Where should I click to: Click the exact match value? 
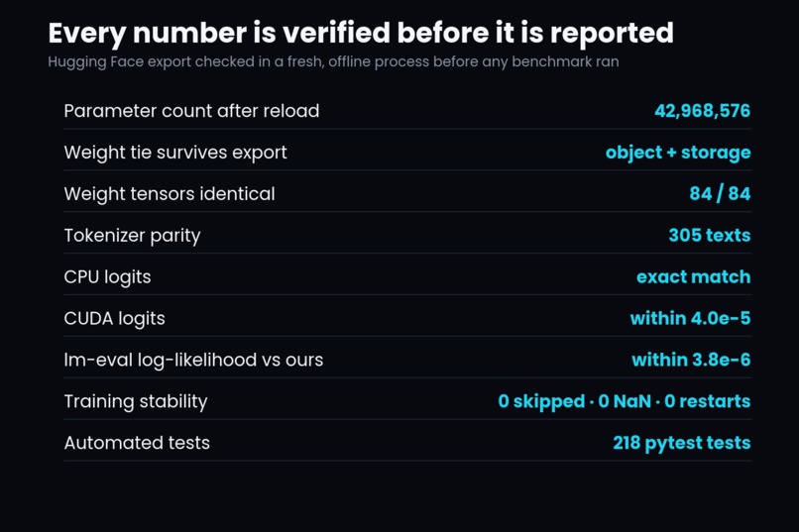[x=693, y=277]
